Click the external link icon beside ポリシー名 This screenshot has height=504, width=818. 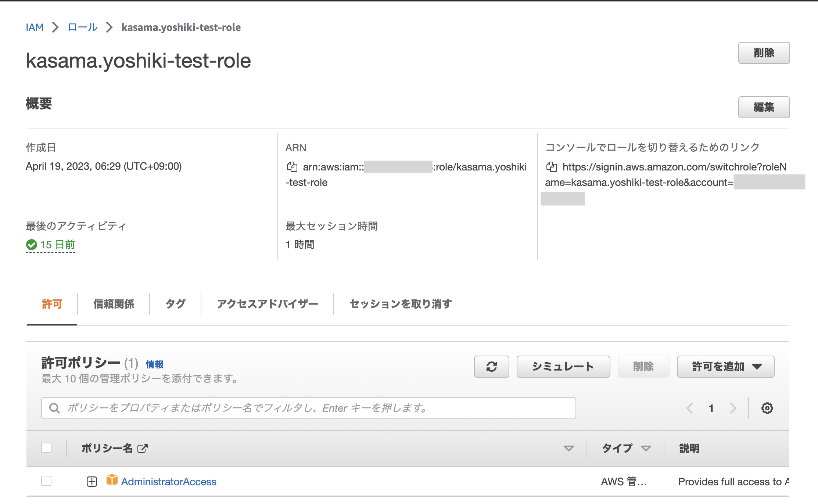142,449
